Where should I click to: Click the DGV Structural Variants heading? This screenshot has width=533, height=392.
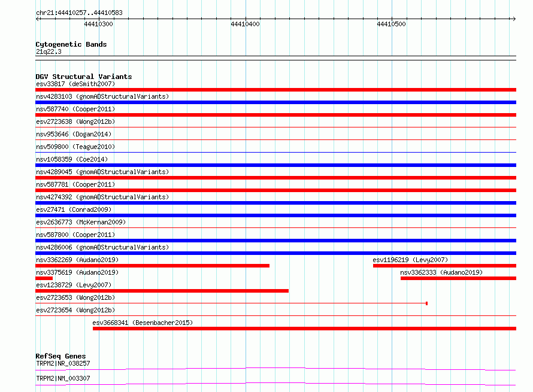click(x=84, y=77)
